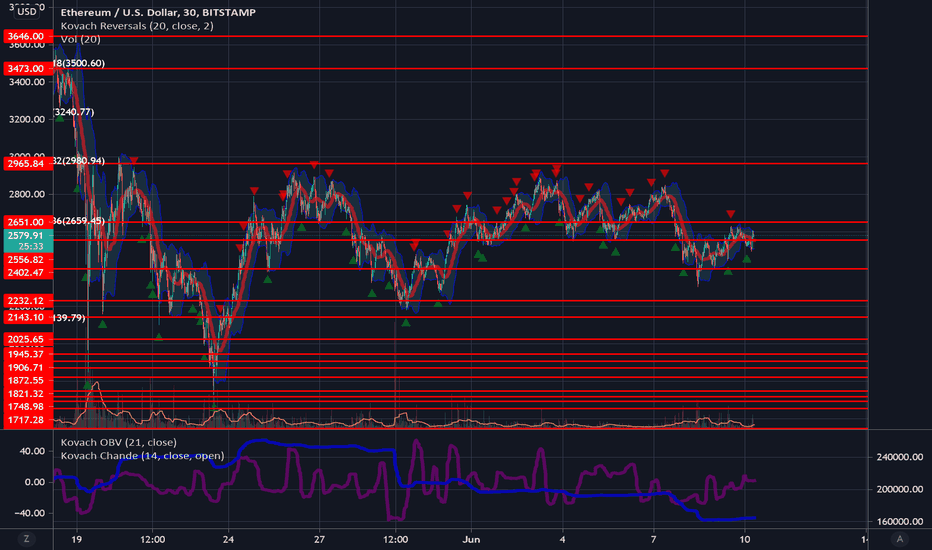This screenshot has height=550, width=932.
Task: Click the 2556.82 price level label
Action: click(x=28, y=259)
